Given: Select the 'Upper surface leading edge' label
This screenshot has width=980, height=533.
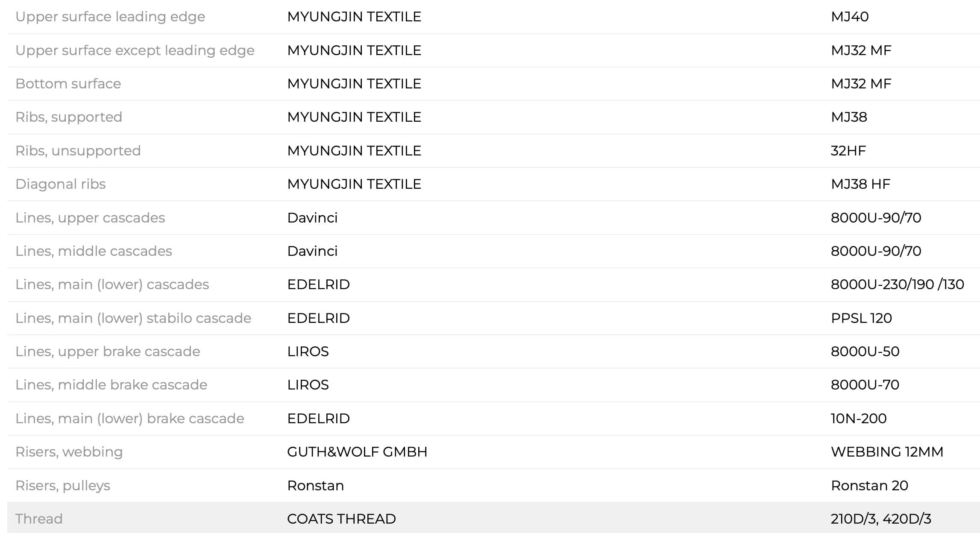Looking at the screenshot, I should click(110, 17).
